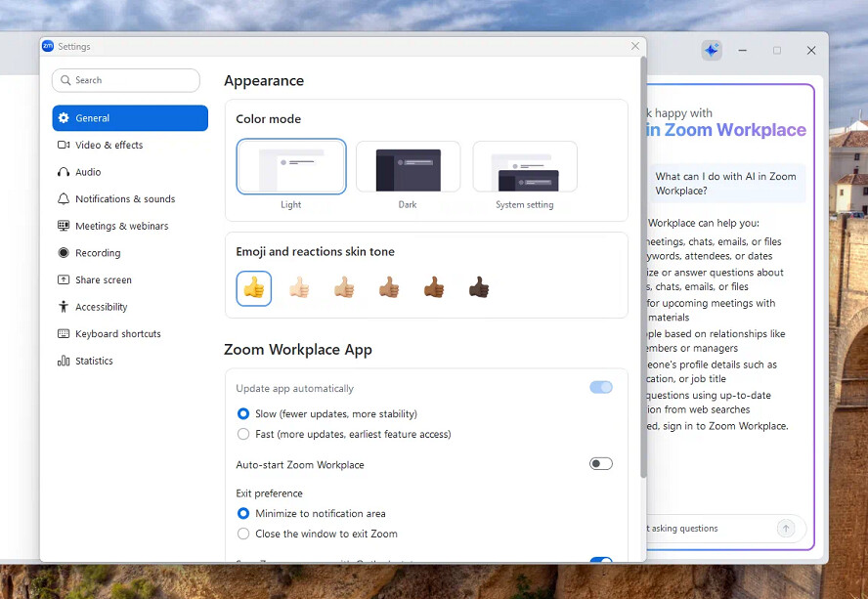The height and width of the screenshot is (599, 868).
Task: Open Accessibility settings
Action: click(x=130, y=307)
